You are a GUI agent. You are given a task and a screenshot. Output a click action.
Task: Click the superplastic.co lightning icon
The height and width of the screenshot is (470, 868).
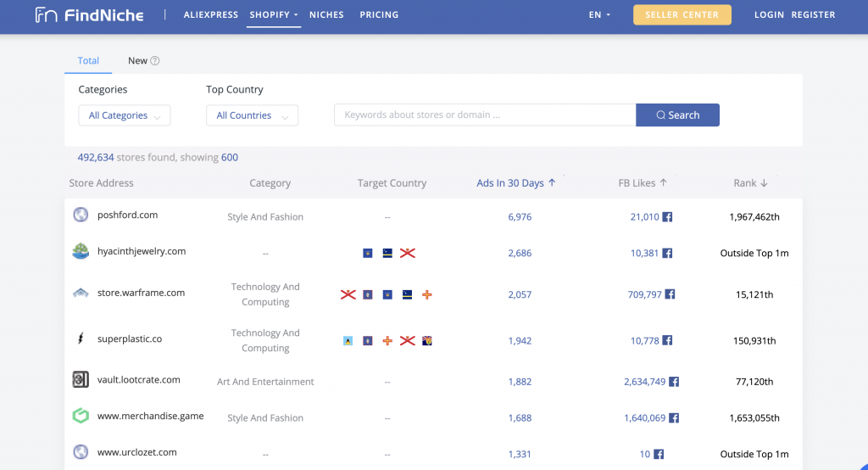pos(81,339)
